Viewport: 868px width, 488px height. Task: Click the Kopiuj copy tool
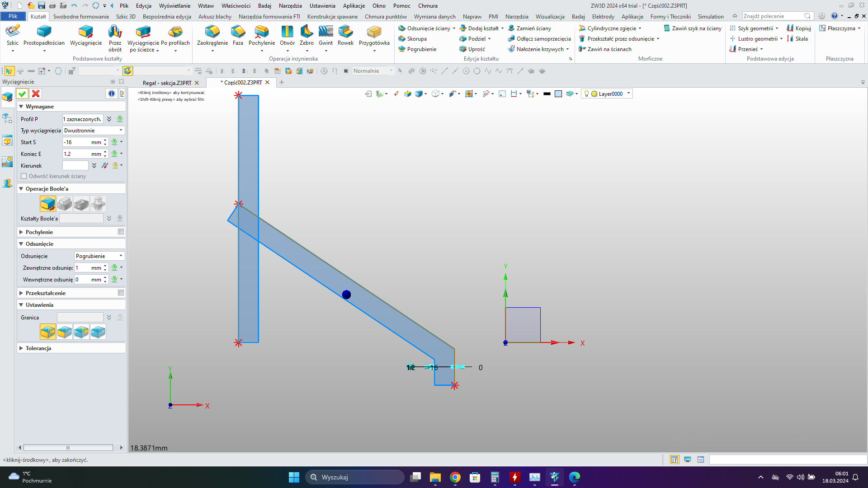pyautogui.click(x=799, y=28)
